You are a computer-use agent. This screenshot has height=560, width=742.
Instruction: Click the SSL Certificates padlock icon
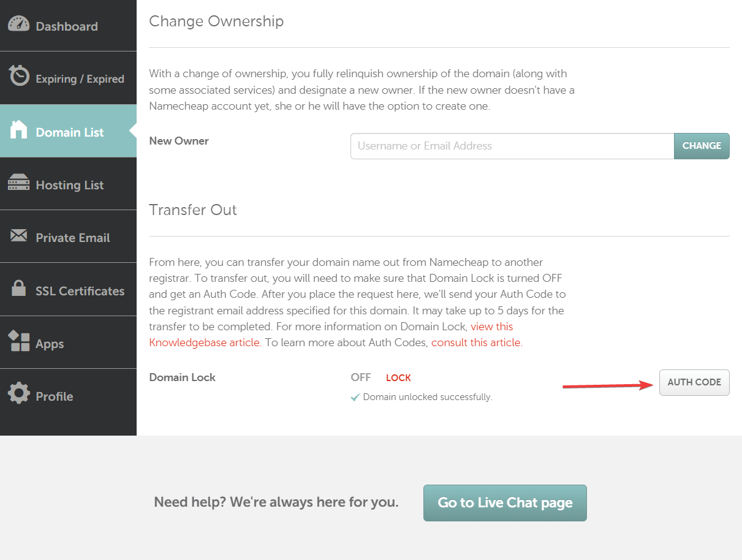click(19, 289)
